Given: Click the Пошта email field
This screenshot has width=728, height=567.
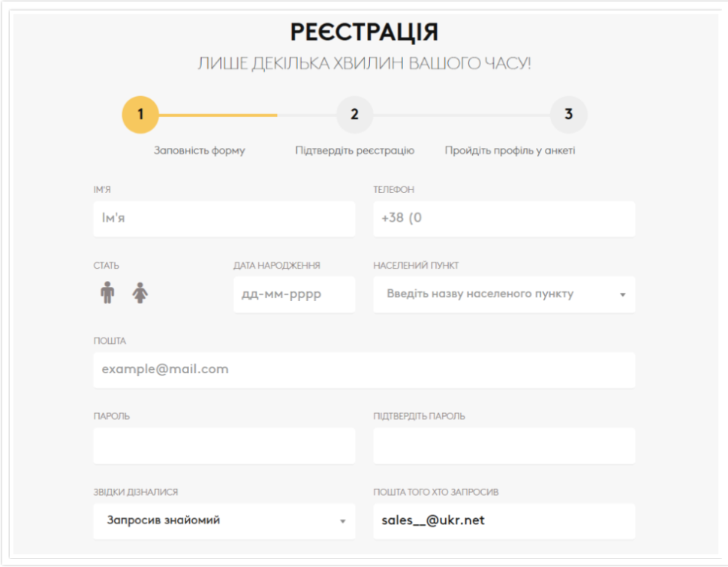Looking at the screenshot, I should 364,369.
